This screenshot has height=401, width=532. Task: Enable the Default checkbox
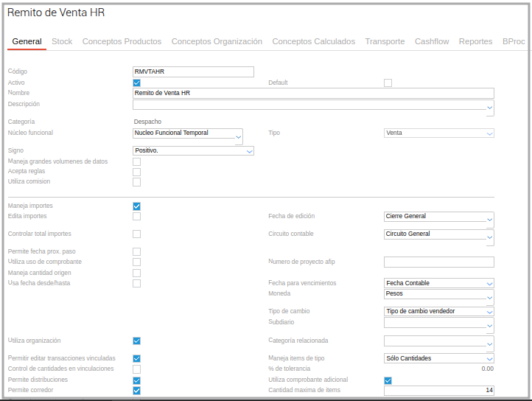tap(388, 83)
